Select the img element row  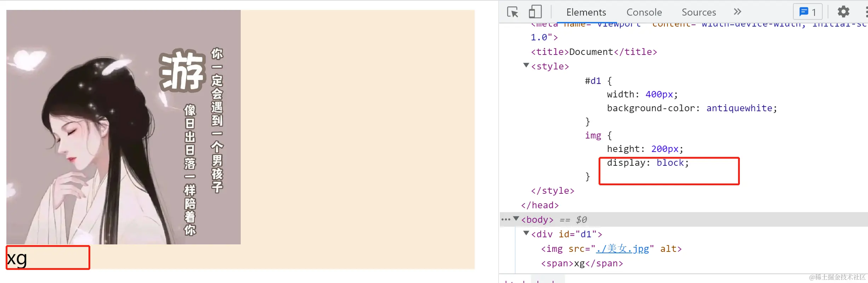(x=611, y=249)
